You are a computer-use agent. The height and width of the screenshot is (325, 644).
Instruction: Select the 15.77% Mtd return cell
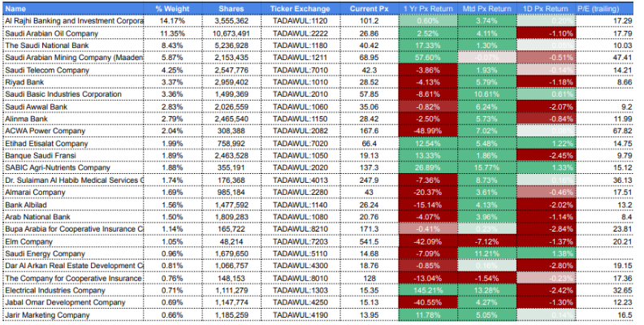[x=486, y=167]
